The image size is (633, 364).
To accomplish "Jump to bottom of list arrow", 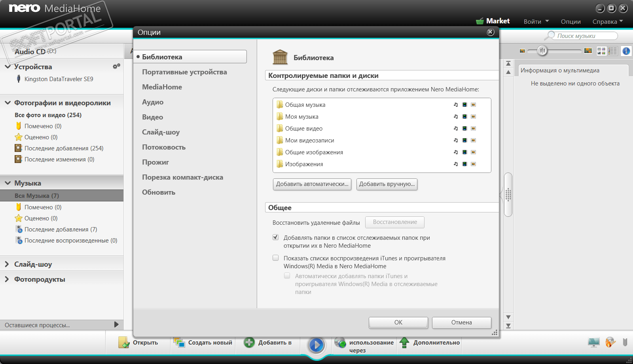I will 508,326.
